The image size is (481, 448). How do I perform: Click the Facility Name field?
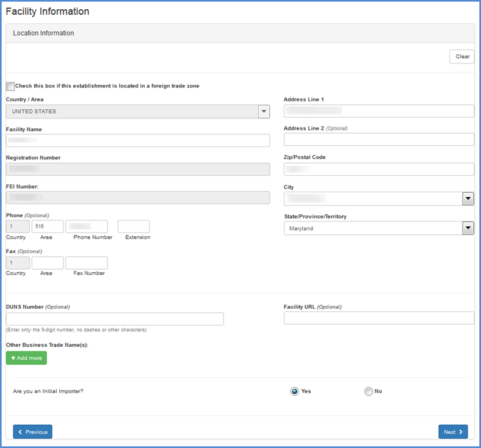(138, 140)
